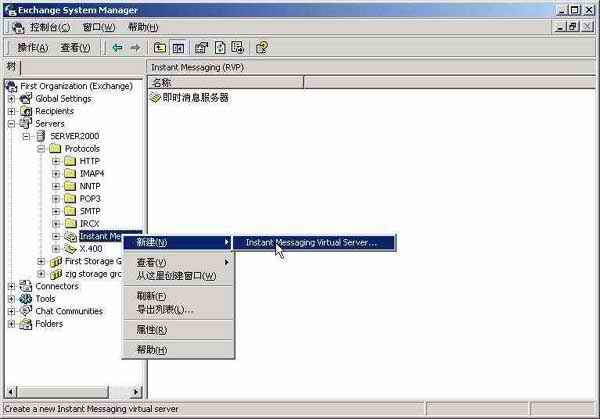600x419 pixels.
Task: Click the Recipients node icon
Action: 26,111
